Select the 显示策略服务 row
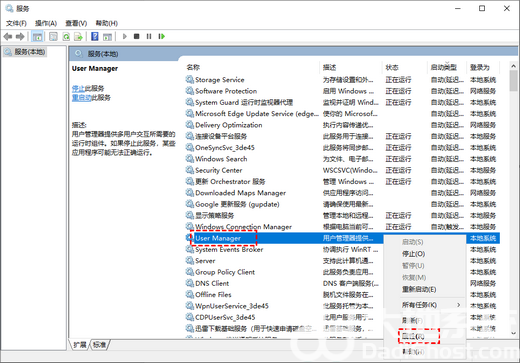Viewport: 520px width, 363px height. point(342,216)
